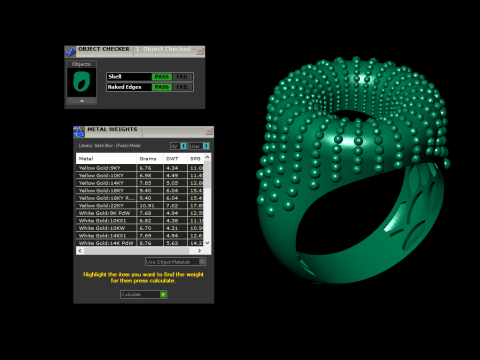Viewport: 480px width, 360px height.
Task: Click the horizontal scrollbar thumb
Action: coord(136,250)
